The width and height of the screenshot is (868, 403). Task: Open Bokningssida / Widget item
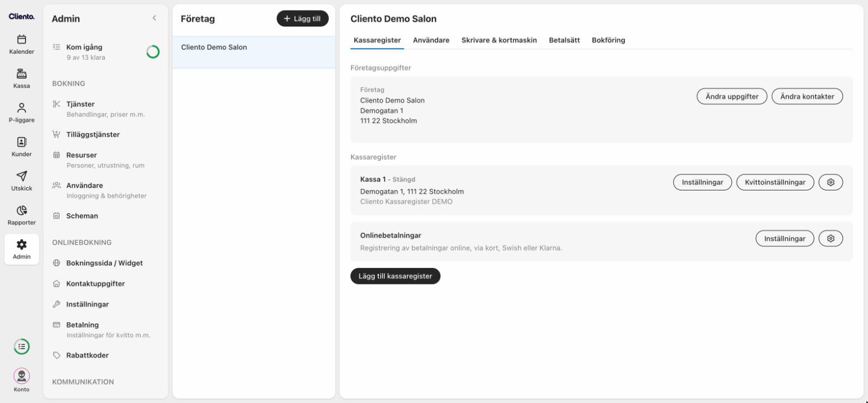[104, 263]
